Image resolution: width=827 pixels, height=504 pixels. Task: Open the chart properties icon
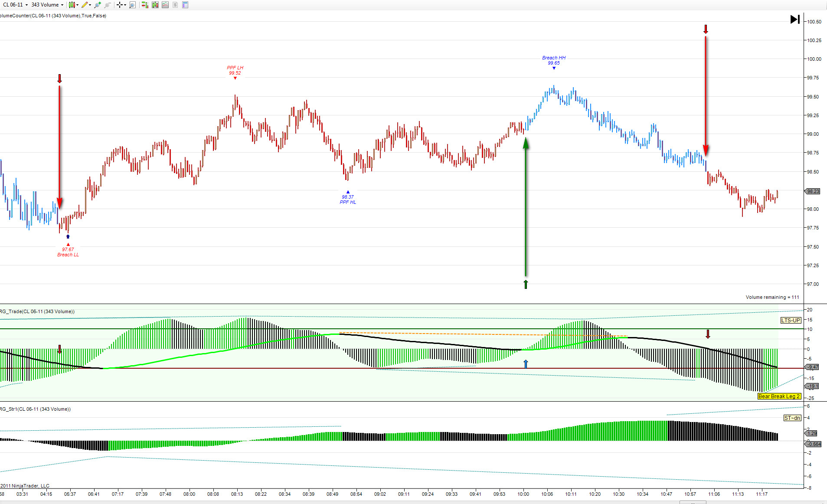coord(185,5)
